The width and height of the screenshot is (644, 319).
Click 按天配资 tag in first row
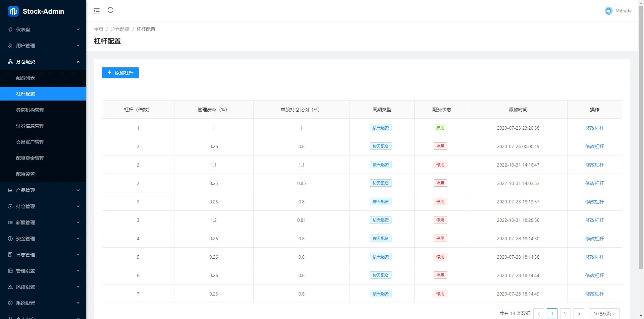(380, 128)
